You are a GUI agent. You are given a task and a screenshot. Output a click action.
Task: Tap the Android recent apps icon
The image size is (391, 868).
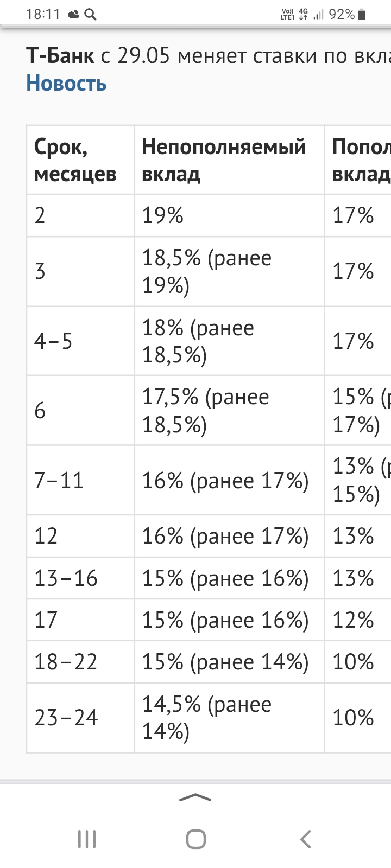point(87,839)
